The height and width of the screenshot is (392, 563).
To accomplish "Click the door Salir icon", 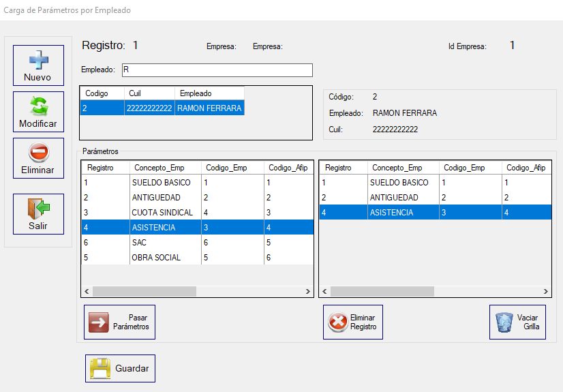I will [38, 209].
